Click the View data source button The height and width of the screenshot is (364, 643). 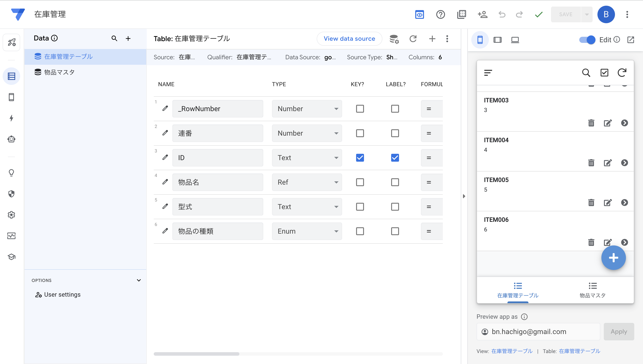[x=349, y=39]
